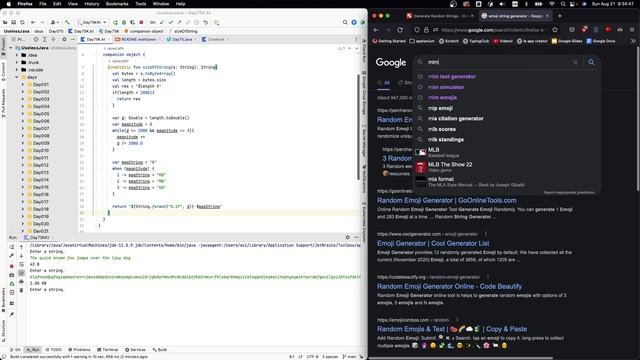Expand the .trunk folder

coord(17,62)
